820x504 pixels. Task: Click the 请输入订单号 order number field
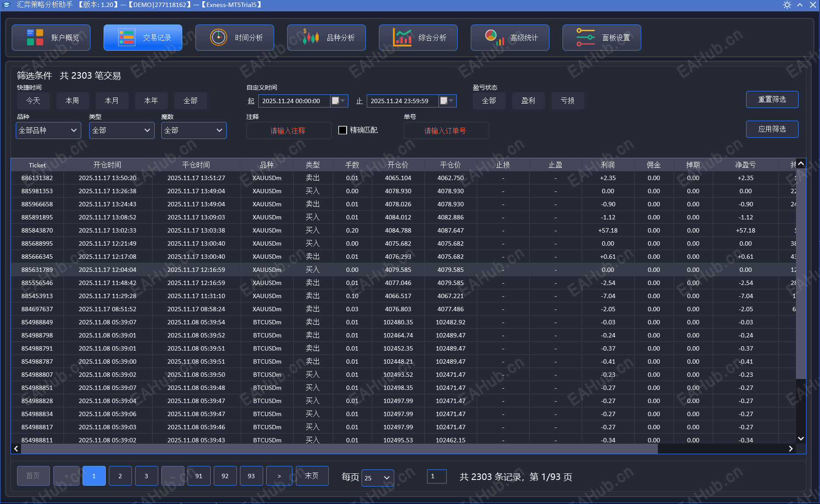[446, 131]
